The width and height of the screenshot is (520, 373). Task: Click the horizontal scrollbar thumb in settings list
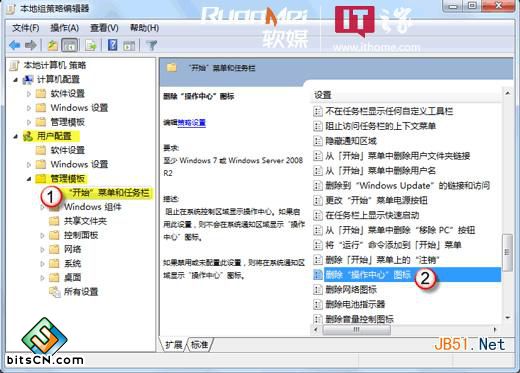click(357, 330)
